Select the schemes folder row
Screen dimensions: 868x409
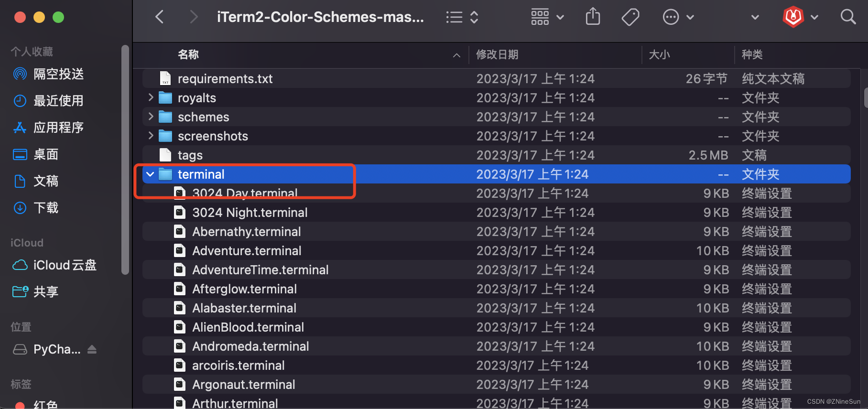pos(496,117)
